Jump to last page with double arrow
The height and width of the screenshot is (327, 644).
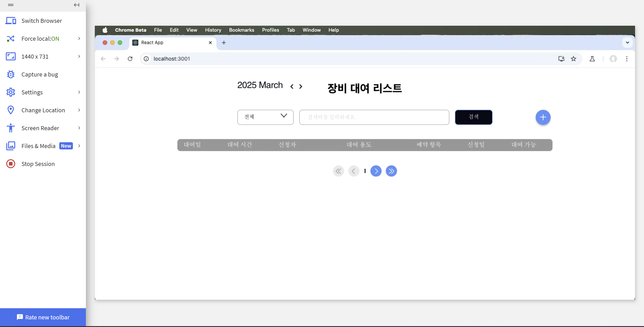[391, 171]
